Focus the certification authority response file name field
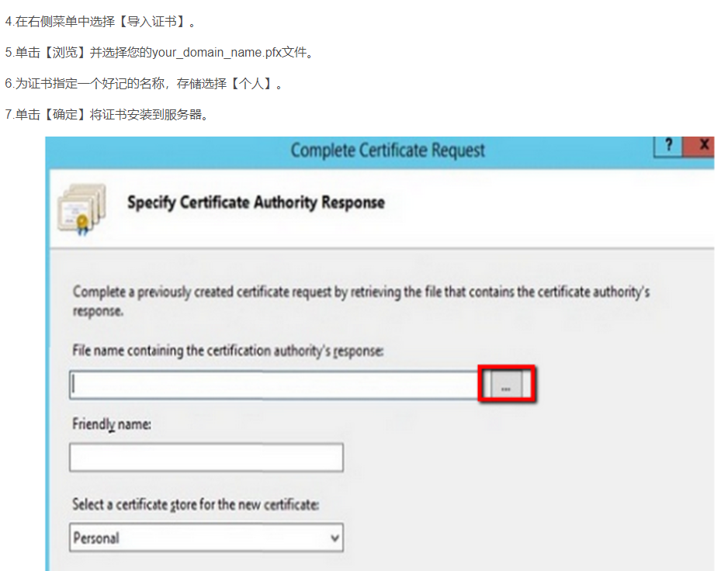The height and width of the screenshot is (571, 728). (x=273, y=385)
